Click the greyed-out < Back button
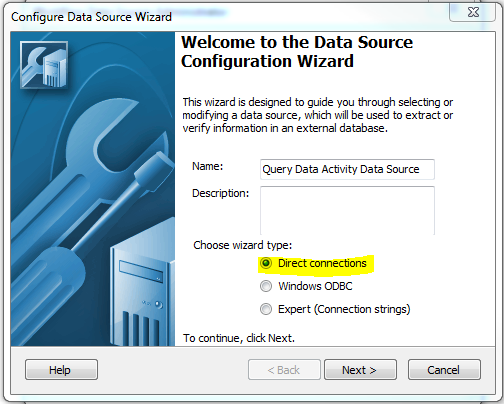The height and width of the screenshot is (404, 504). pyautogui.click(x=284, y=370)
